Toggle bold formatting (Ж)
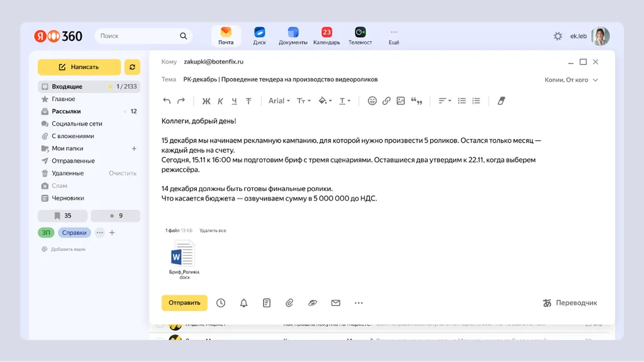 point(206,101)
